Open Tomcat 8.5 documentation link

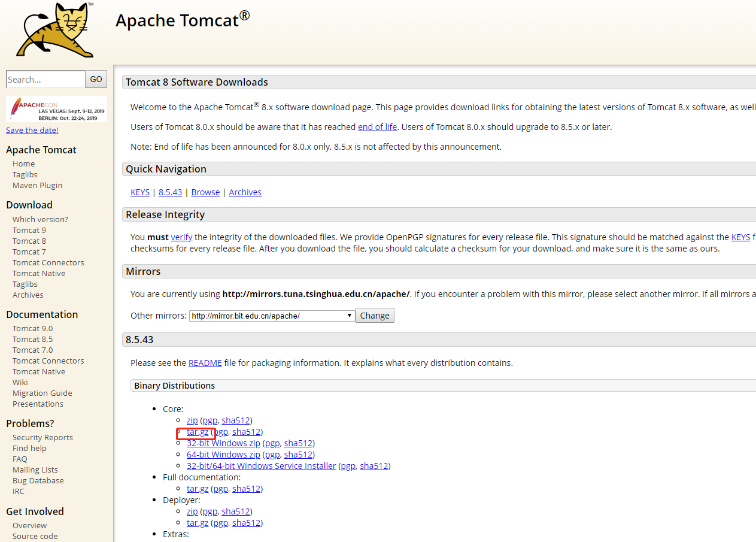tap(33, 339)
